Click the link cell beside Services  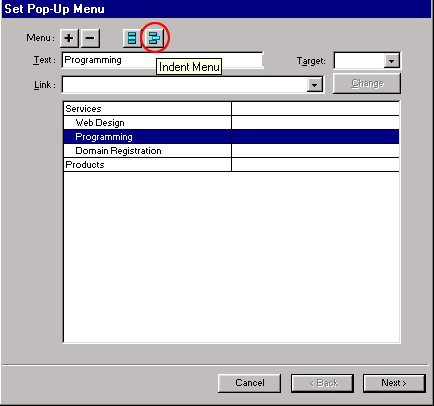(315, 109)
